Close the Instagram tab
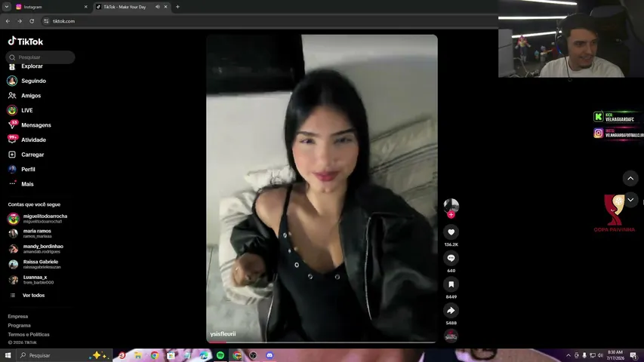 (x=85, y=7)
